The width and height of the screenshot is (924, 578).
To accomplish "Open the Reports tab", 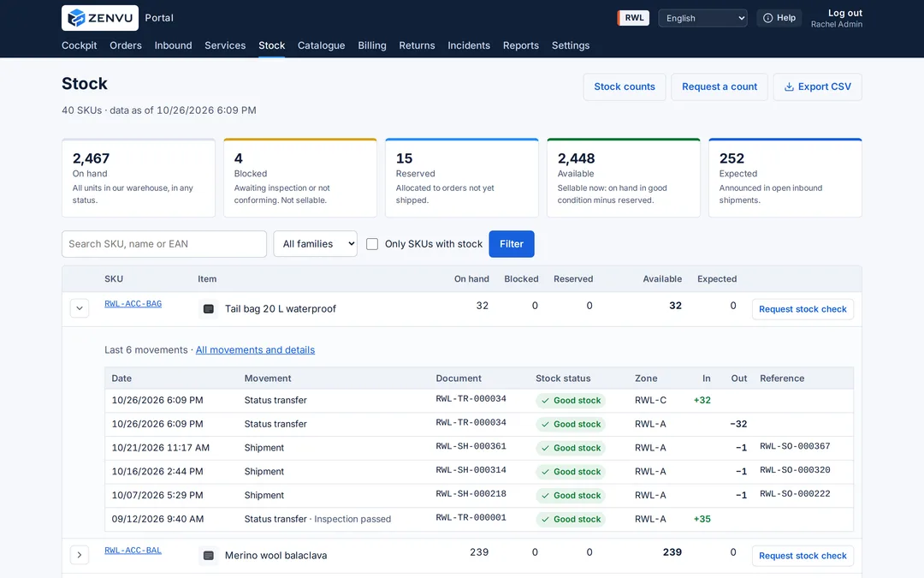I will (x=521, y=45).
